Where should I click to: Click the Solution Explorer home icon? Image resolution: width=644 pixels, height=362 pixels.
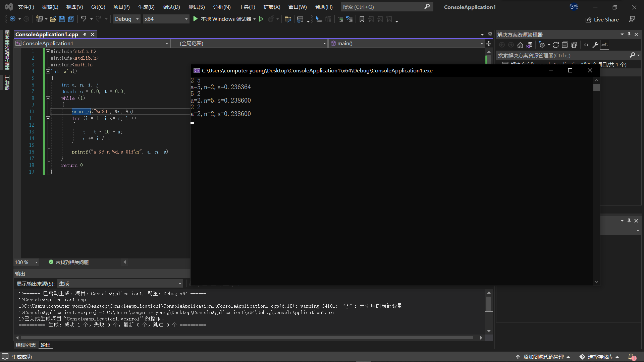tap(520, 45)
